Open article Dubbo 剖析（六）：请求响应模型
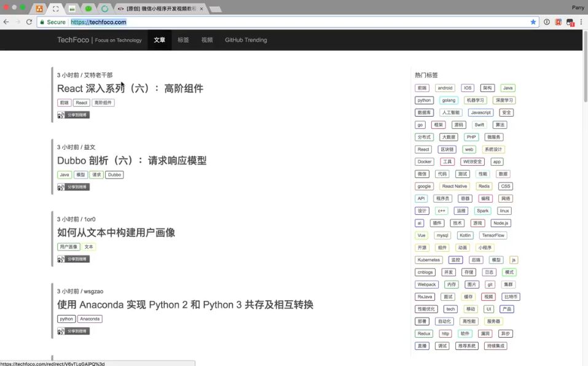Image resolution: width=588 pixels, height=366 pixels. [131, 161]
